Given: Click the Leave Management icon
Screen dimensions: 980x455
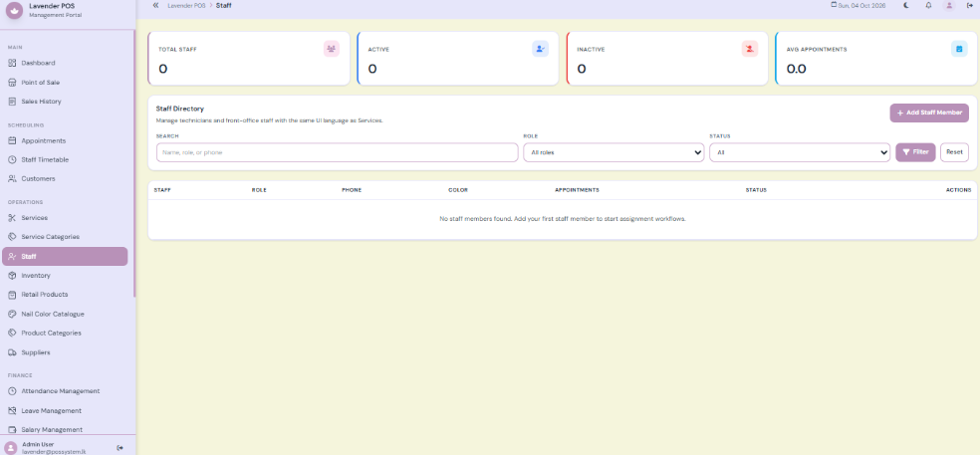Looking at the screenshot, I should [x=12, y=410].
